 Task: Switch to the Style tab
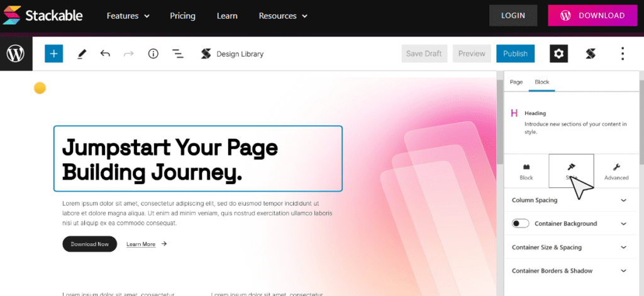point(571,171)
